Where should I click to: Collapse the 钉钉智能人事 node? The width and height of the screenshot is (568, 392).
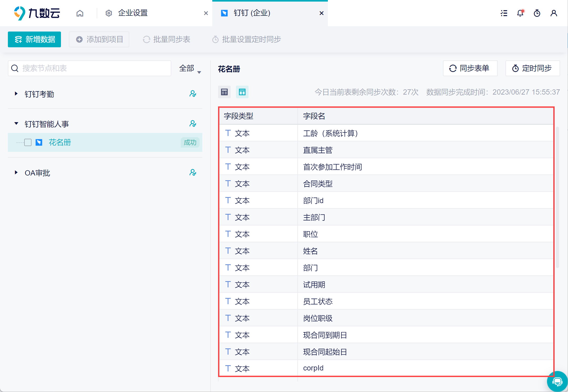pos(16,123)
